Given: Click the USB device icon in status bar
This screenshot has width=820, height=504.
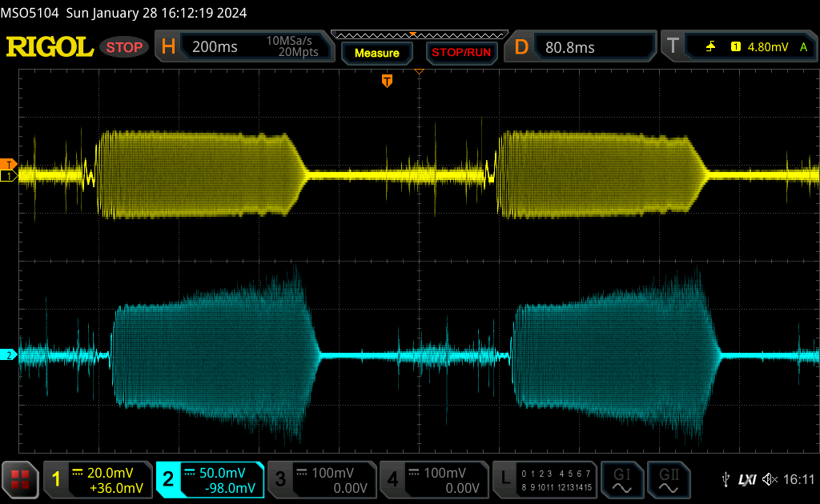Looking at the screenshot, I should pos(727,479).
